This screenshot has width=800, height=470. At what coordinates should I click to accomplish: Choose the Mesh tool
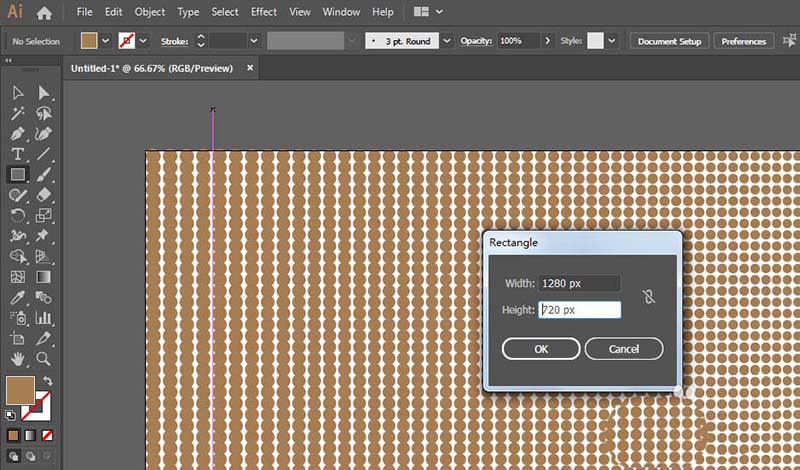17,277
